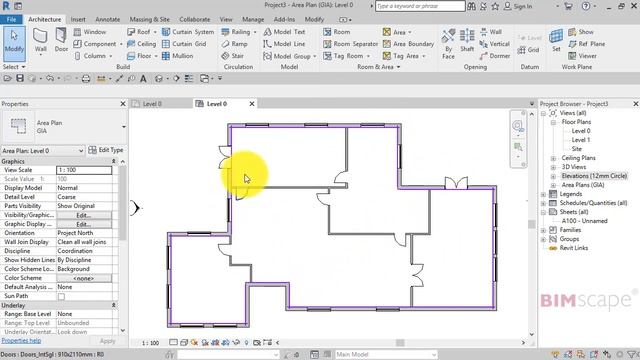The width and height of the screenshot is (640, 360).
Task: Collapse the Floor Plans tree node
Action: (553, 122)
